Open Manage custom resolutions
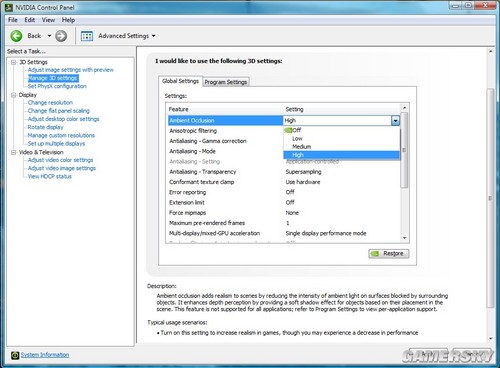 pos(61,135)
